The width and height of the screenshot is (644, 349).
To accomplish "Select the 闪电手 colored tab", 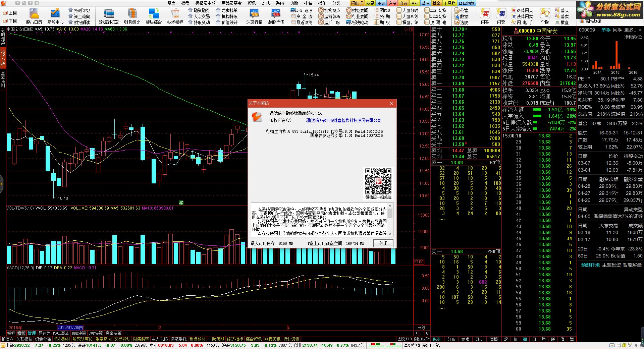I will click(x=357, y=3).
